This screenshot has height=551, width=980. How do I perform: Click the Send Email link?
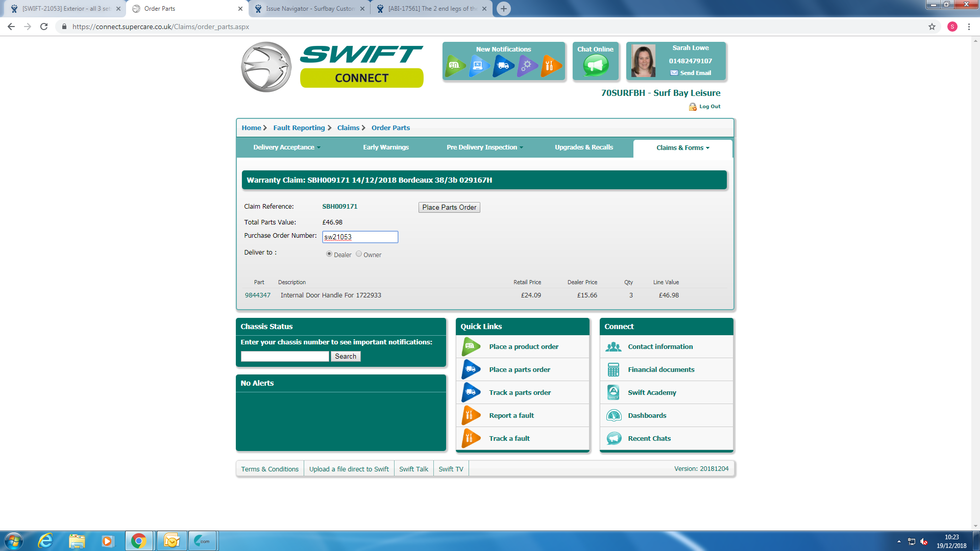695,73
